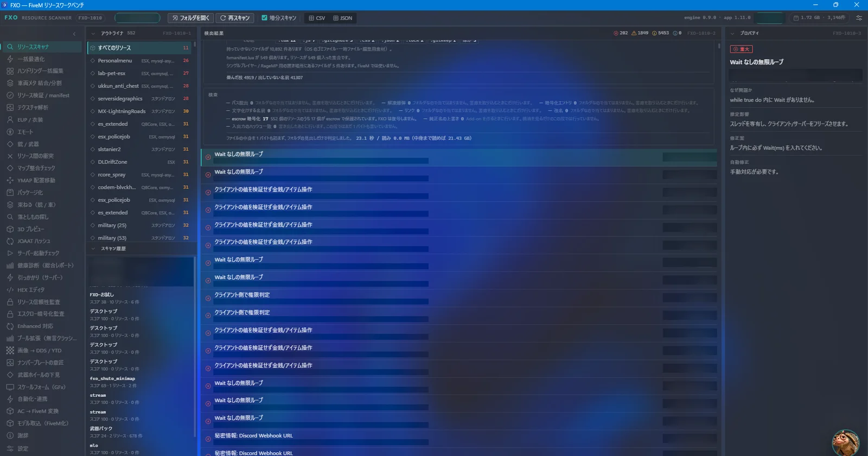Select the serversidegraphics resource
The width and height of the screenshot is (868, 456).
(x=139, y=99)
